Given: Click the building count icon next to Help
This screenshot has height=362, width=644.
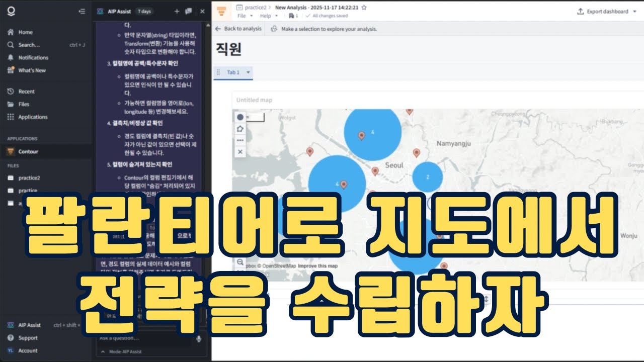Looking at the screenshot, I should [294, 16].
